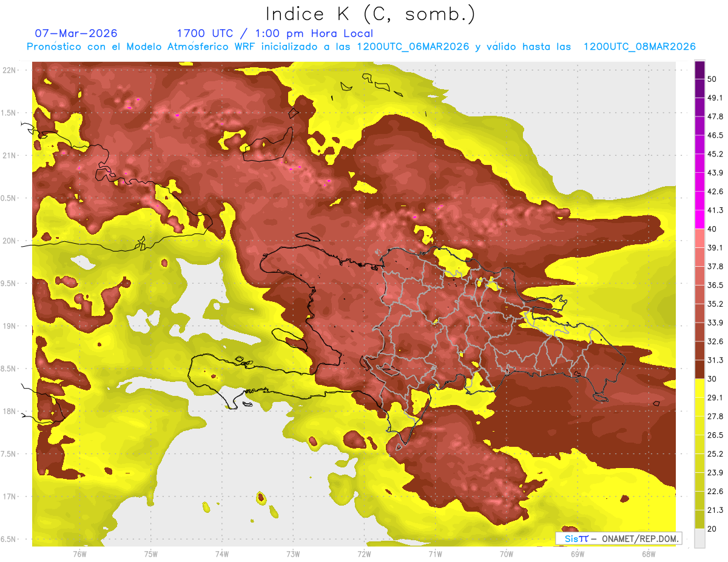Click the '39.1' legend value

click(x=715, y=247)
